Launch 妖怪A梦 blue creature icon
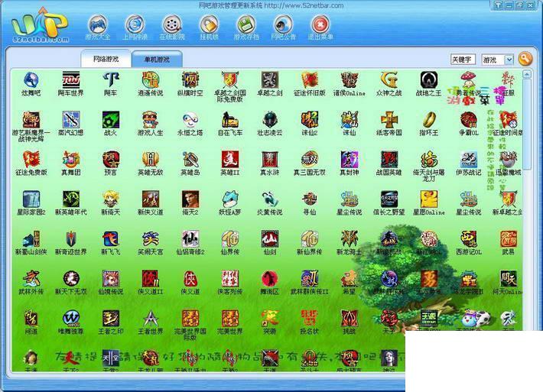 [x=230, y=199]
